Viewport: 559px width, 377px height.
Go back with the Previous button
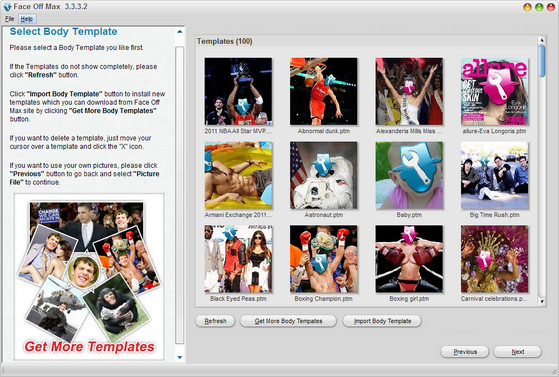click(465, 352)
